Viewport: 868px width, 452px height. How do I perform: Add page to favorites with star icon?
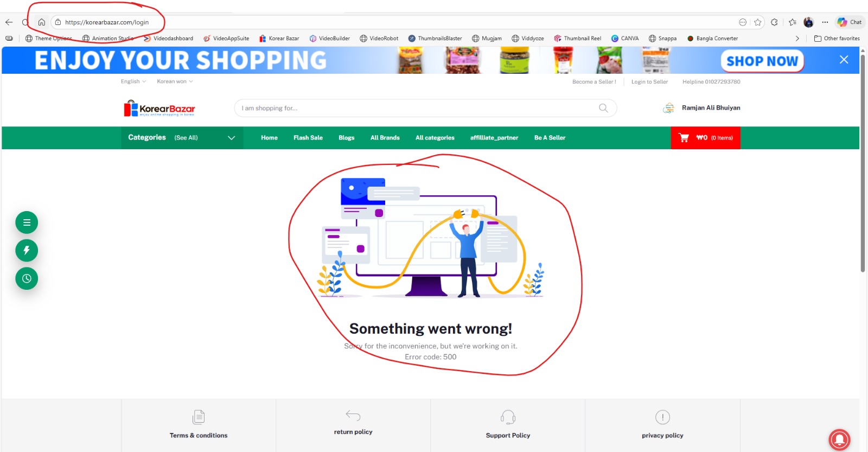758,22
